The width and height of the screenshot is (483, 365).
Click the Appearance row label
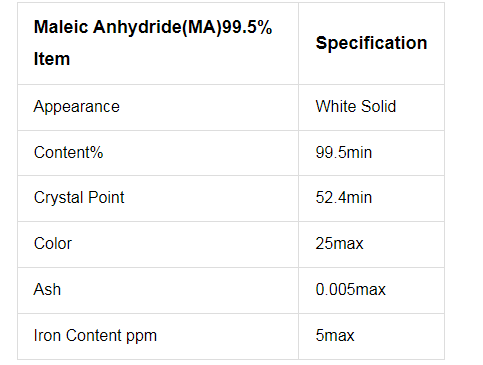point(76,107)
